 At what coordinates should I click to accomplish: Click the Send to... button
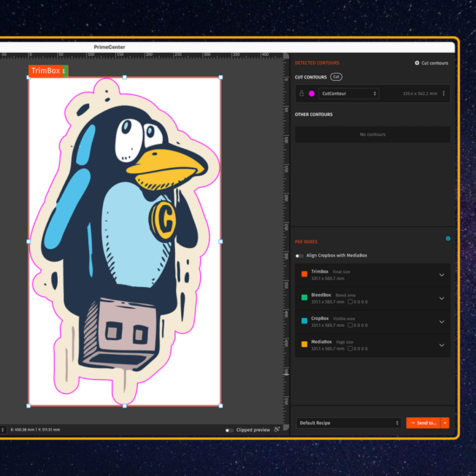point(423,423)
